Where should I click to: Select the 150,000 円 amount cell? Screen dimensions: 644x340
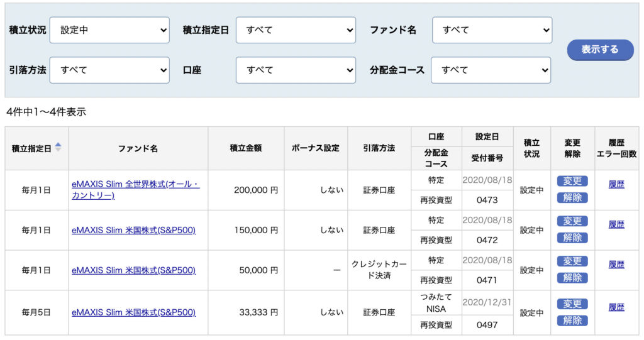pos(246,231)
